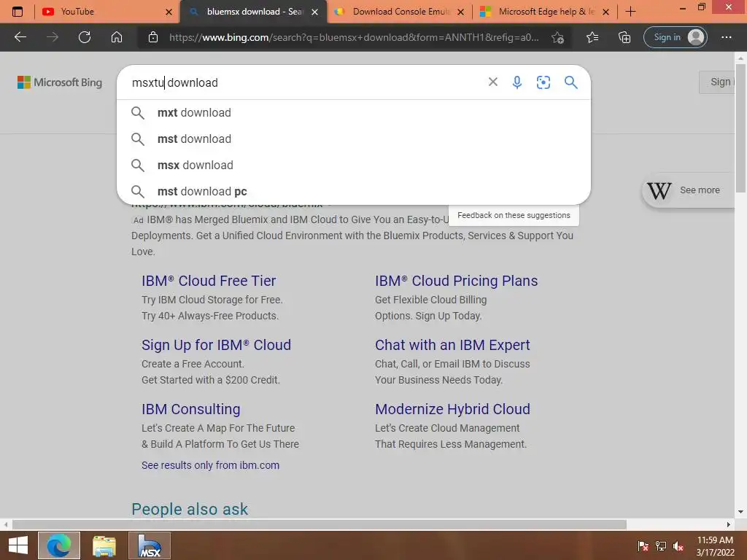The width and height of the screenshot is (747, 560).
Task: Start voice search with microphone icon
Action: click(x=517, y=82)
